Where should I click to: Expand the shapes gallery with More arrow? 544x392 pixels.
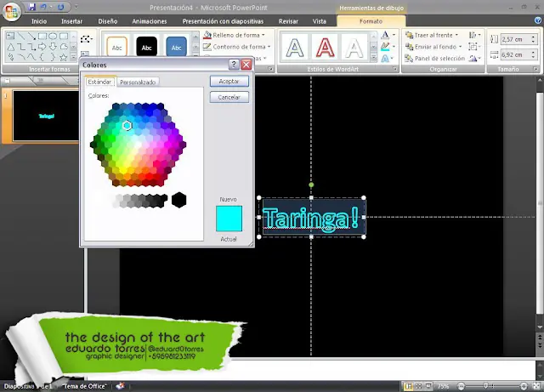74,57
